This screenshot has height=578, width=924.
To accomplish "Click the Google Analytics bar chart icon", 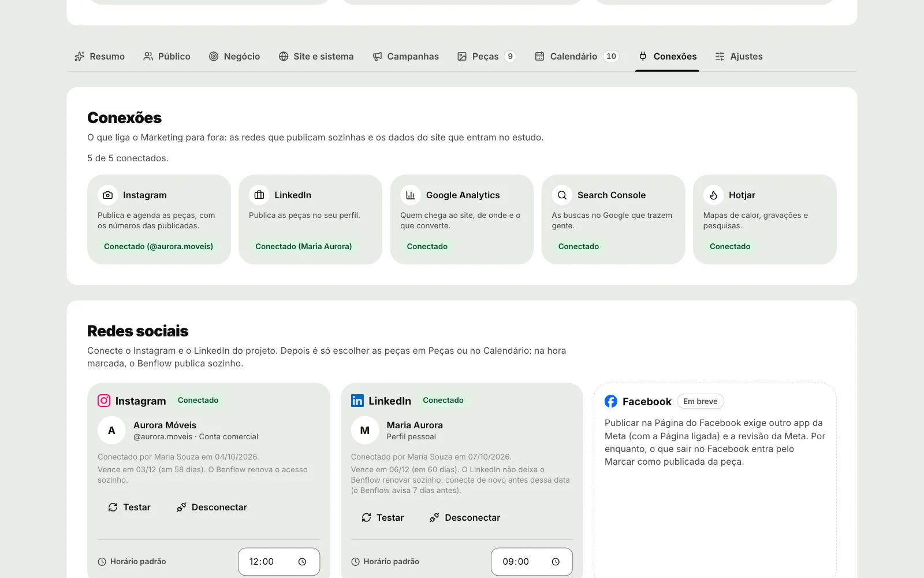I will (411, 195).
